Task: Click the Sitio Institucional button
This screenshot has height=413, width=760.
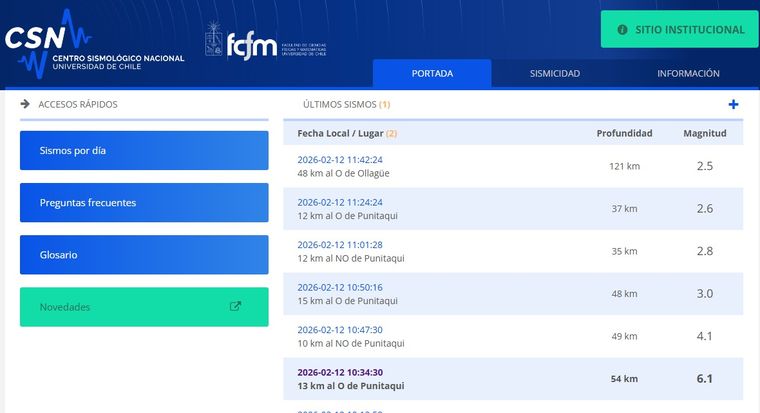Action: [679, 30]
